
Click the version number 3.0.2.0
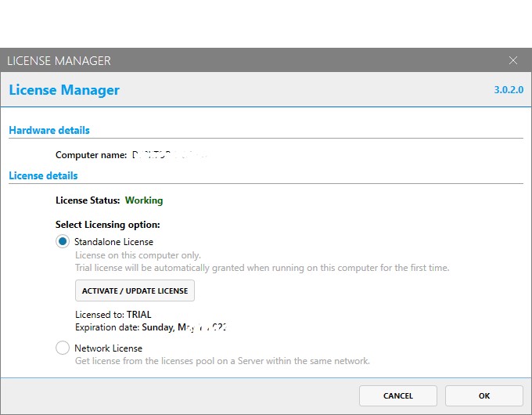(509, 90)
